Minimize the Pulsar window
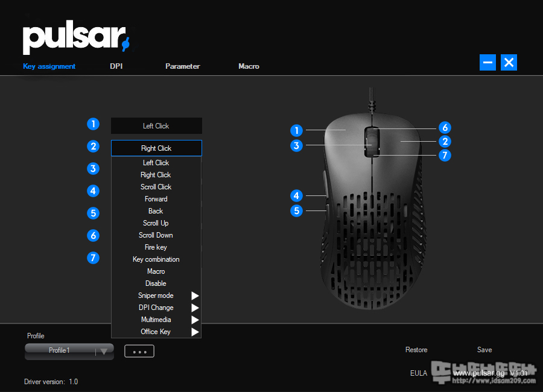 point(487,62)
